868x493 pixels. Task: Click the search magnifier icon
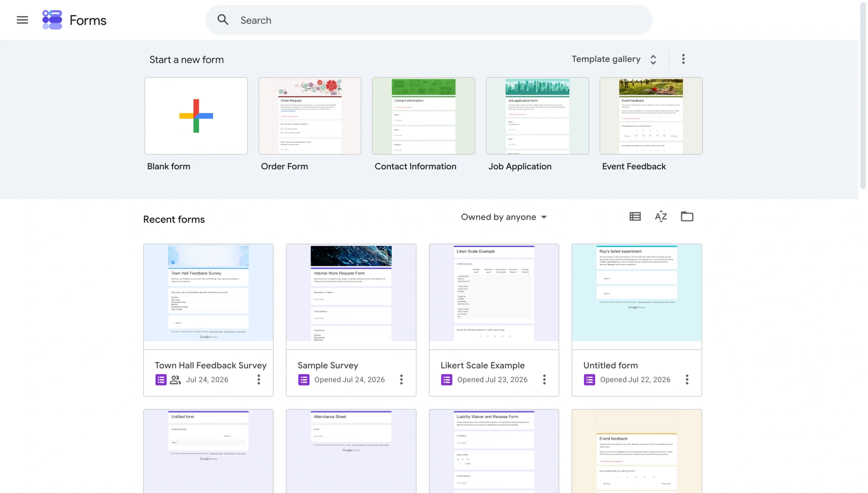[223, 20]
